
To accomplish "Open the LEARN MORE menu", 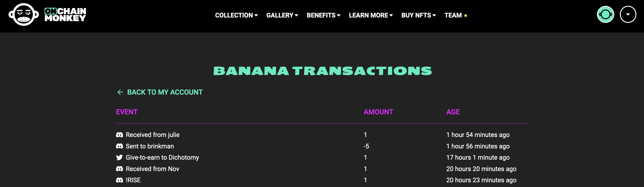I will point(371,15).
